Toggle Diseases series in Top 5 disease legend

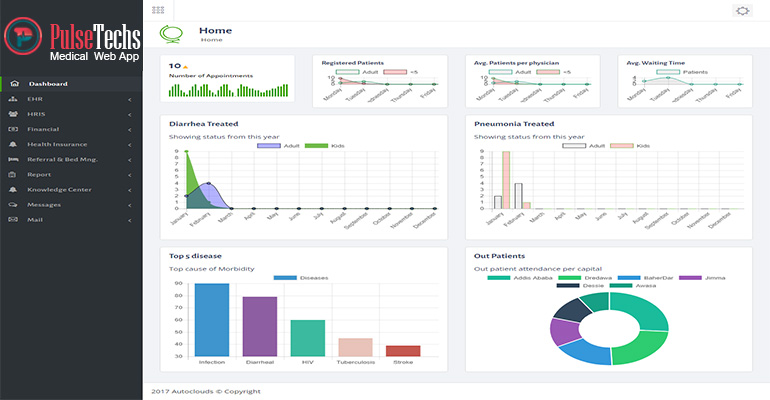coord(284,277)
